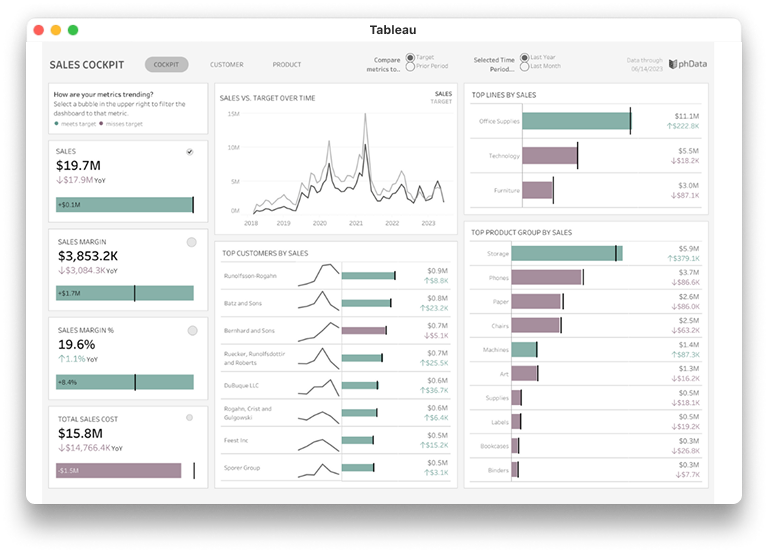Click the $15.8M total sales cost value
Image resolution: width=768 pixels, height=552 pixels.
(81, 433)
